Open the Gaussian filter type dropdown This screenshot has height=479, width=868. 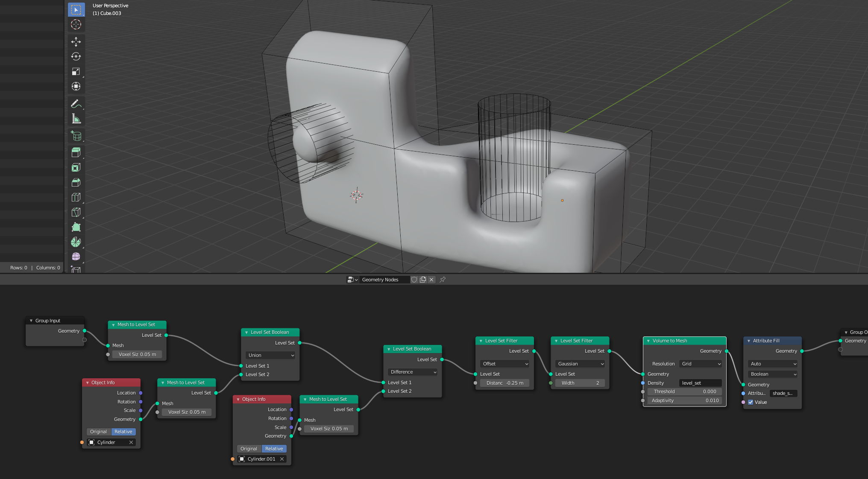580,364
